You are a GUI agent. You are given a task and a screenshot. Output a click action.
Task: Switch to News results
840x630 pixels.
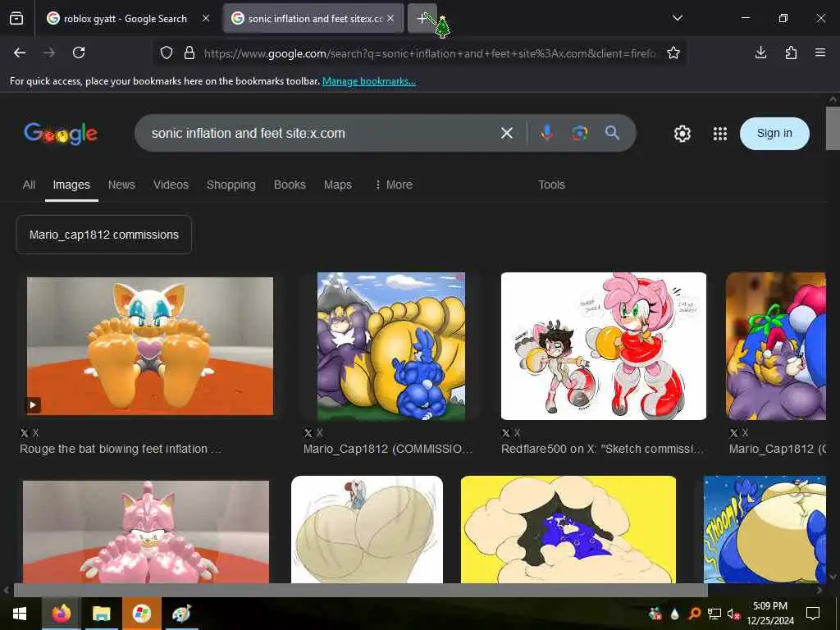pyautogui.click(x=121, y=185)
